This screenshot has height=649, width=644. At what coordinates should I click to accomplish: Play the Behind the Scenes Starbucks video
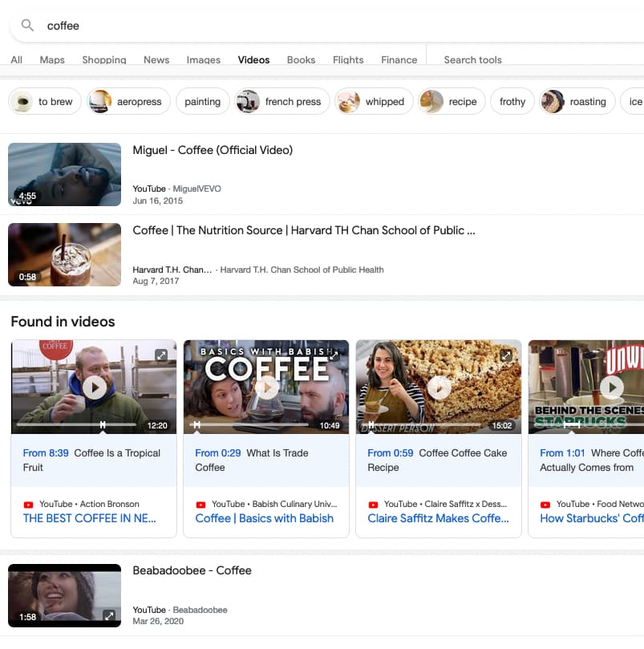612,387
